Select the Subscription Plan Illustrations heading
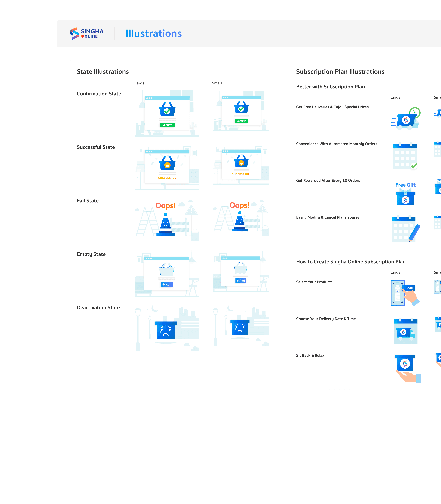 click(340, 72)
